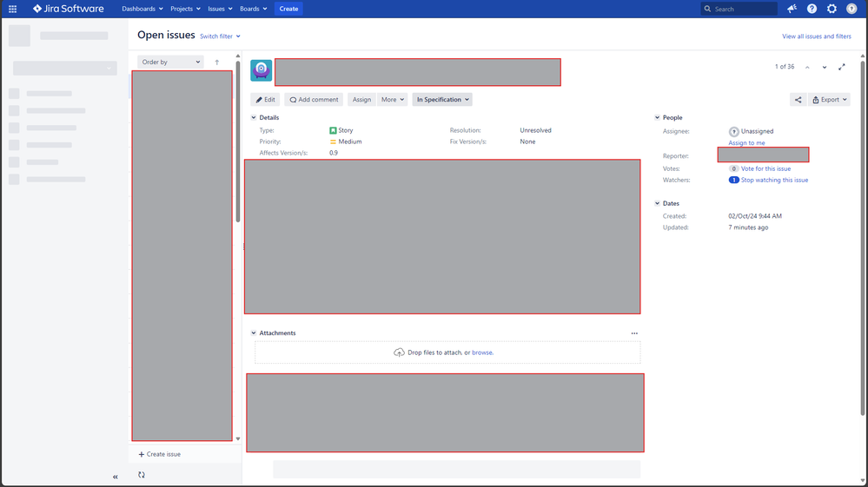Collapse the Attachments section

[254, 333]
